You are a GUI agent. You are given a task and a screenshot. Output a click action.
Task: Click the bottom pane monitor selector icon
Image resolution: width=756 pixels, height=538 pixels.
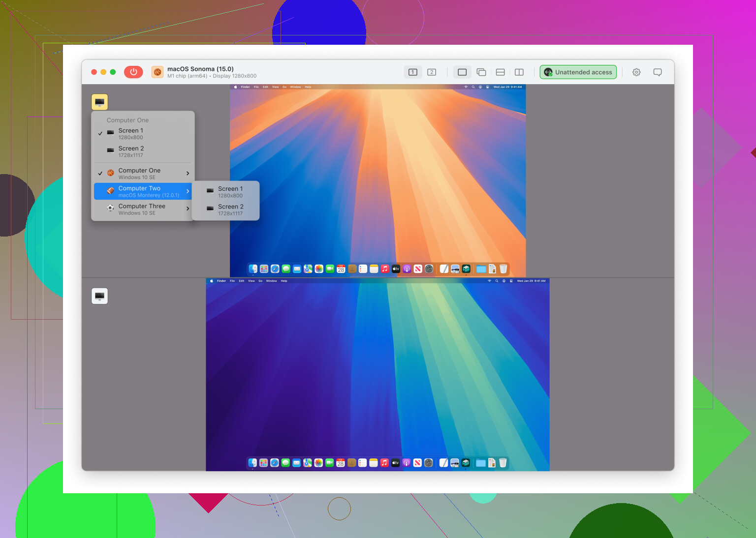pos(99,296)
